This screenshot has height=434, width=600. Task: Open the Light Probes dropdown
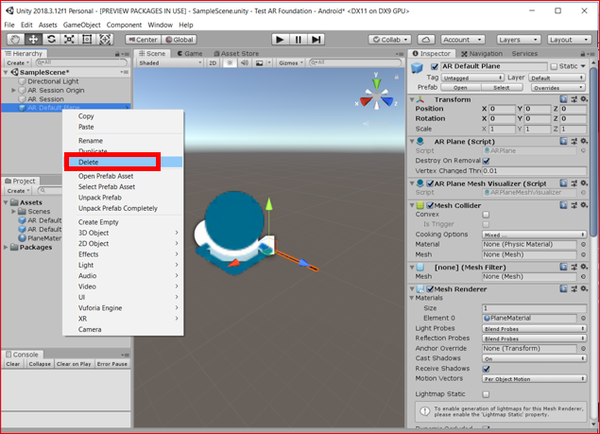(x=534, y=329)
